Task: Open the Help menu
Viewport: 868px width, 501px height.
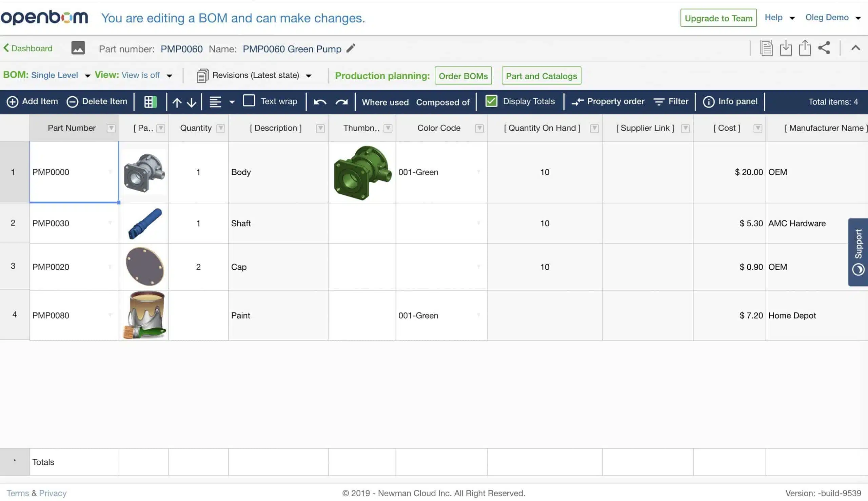Action: [x=779, y=18]
